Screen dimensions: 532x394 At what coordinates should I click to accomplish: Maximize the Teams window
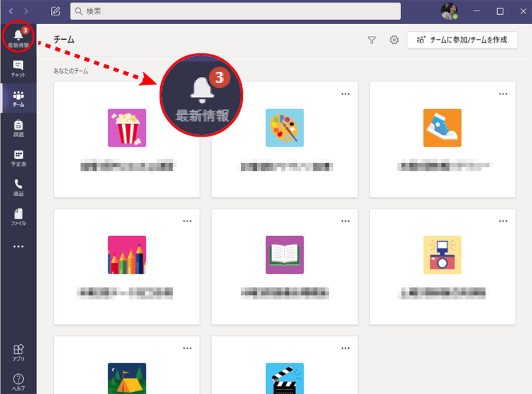pyautogui.click(x=499, y=11)
